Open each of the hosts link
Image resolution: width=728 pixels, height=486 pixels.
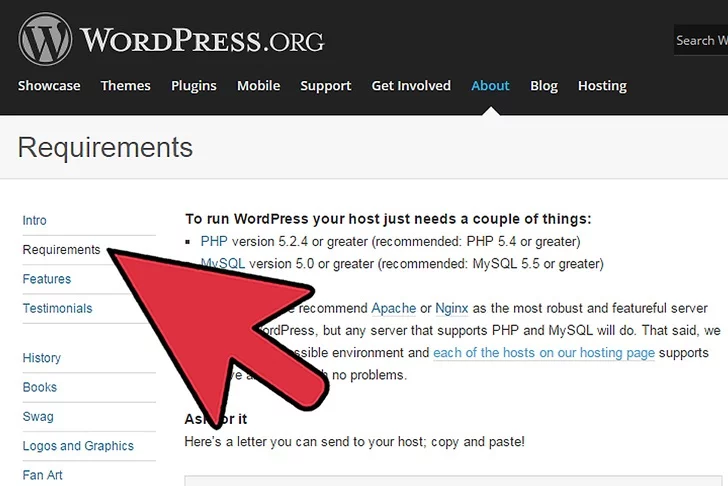544,353
